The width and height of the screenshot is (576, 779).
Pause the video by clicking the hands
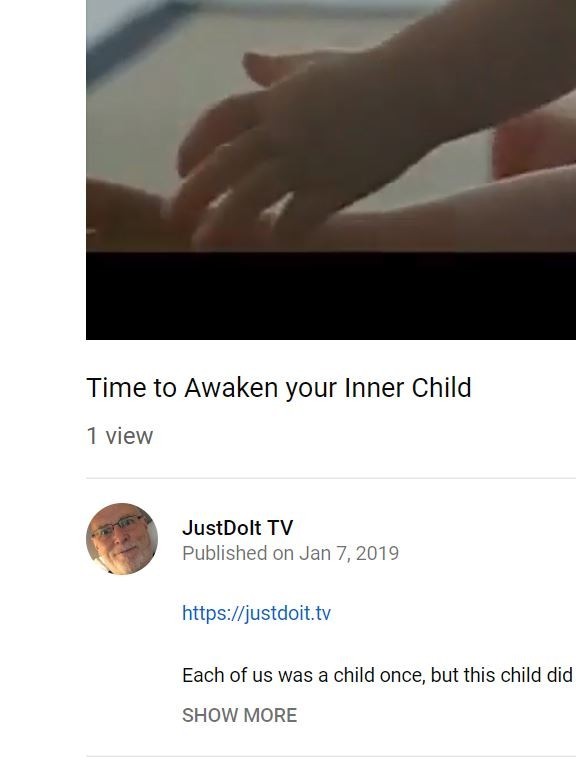tap(331, 126)
